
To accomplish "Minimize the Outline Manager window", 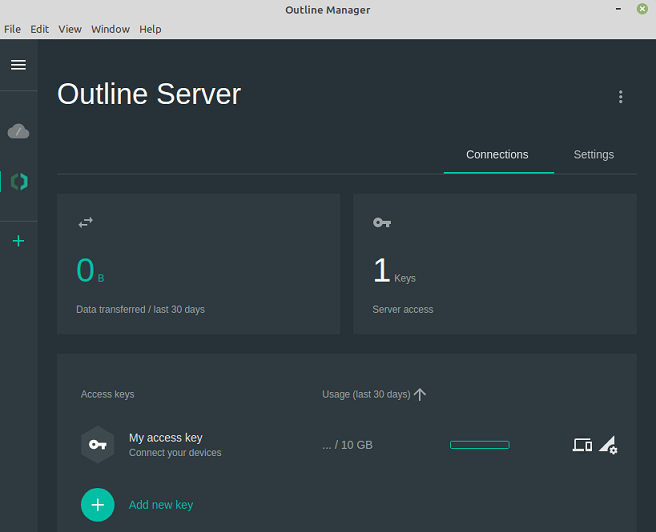I will [x=618, y=9].
